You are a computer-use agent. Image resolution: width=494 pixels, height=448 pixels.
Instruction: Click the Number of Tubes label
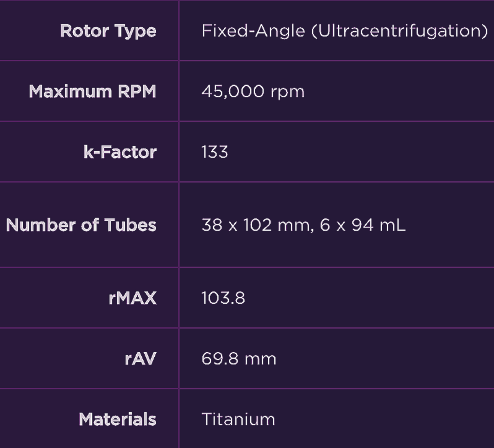81,225
